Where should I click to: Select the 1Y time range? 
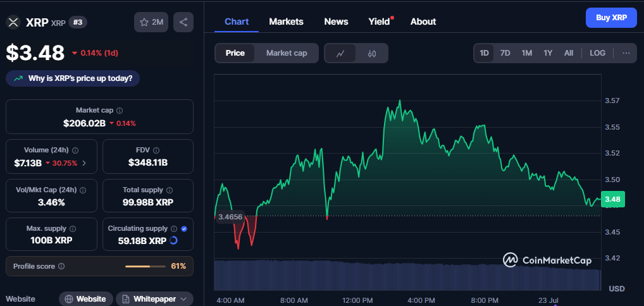pos(548,53)
